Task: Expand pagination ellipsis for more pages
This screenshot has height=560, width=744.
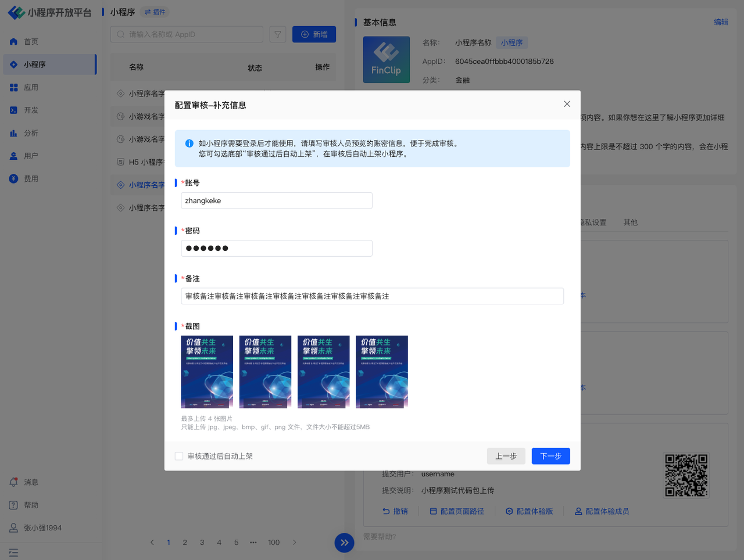Action: (253, 543)
